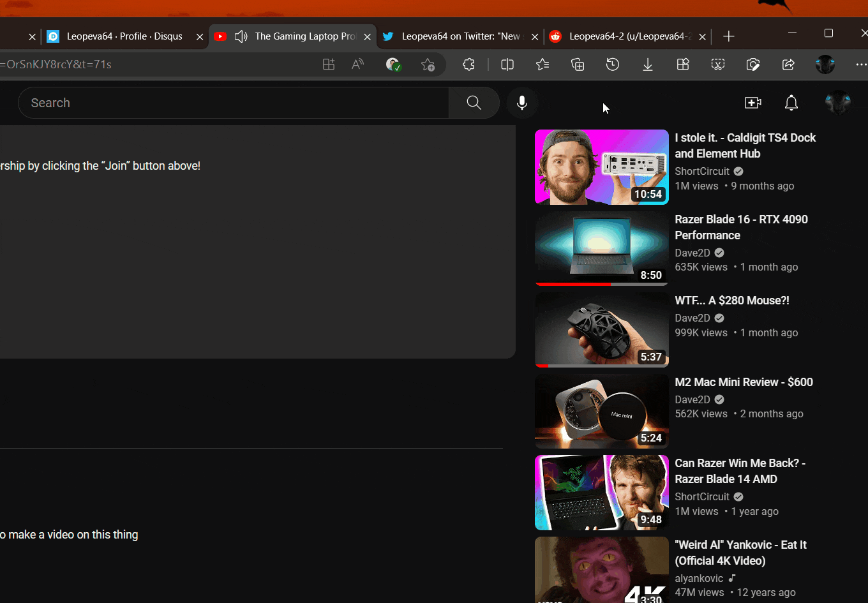Open alyankovic channel link
The image size is (868, 603).
tap(699, 578)
